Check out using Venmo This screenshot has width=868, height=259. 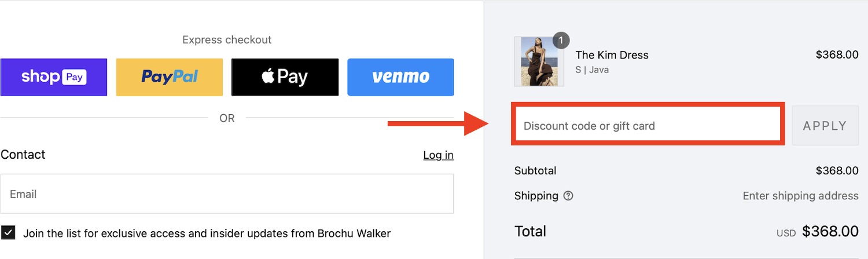pyautogui.click(x=400, y=77)
